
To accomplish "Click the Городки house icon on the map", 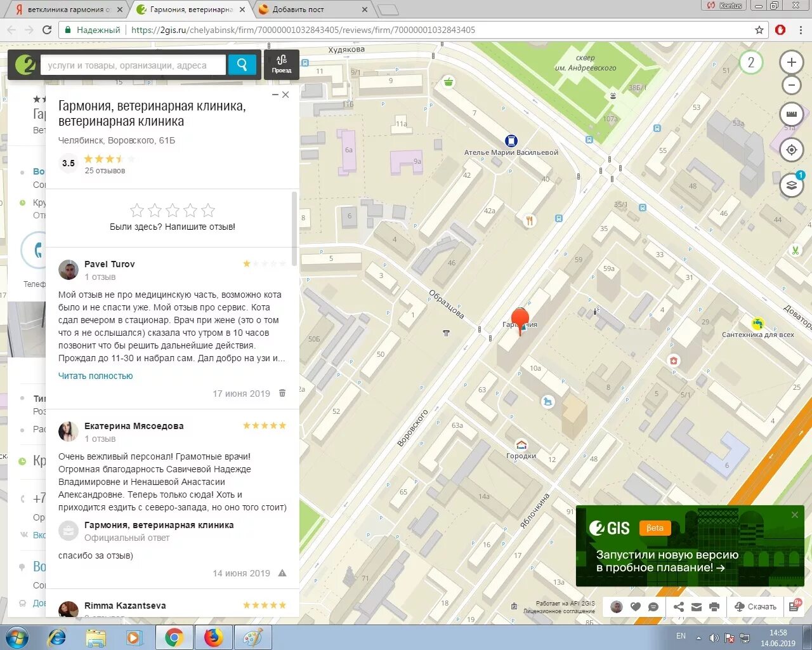I will (521, 445).
